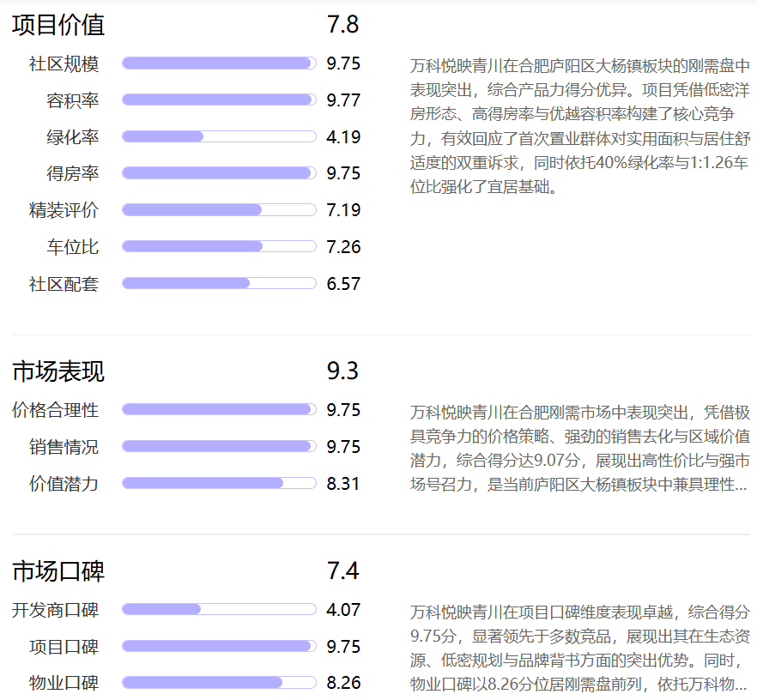Click the 社区配套 label

(x=64, y=284)
